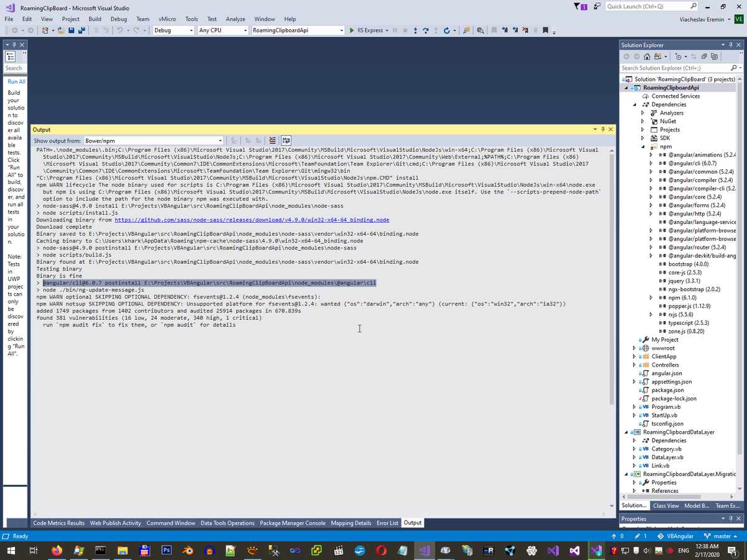The image size is (747, 560).
Task: Click the browser refresh toolbar icon
Action: (x=447, y=30)
